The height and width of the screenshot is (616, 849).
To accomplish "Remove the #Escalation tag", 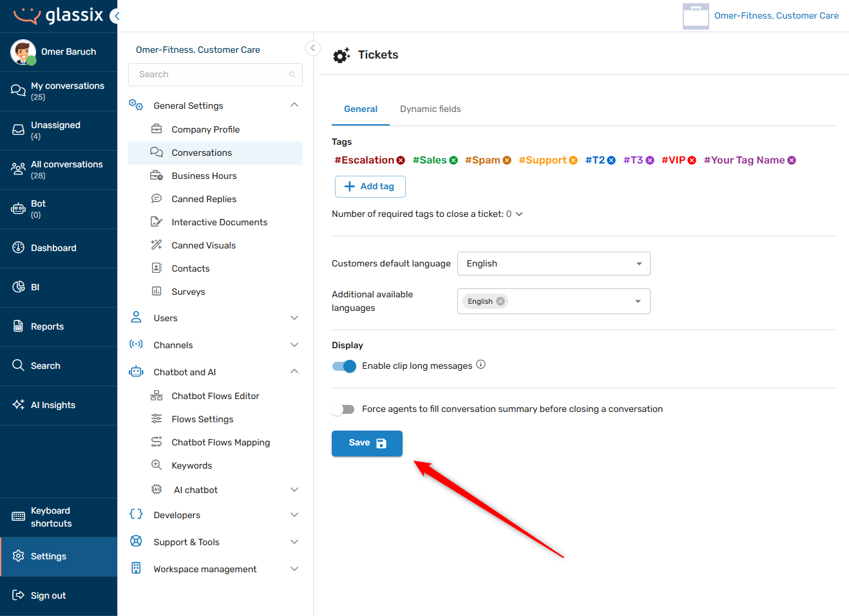I will pos(401,160).
